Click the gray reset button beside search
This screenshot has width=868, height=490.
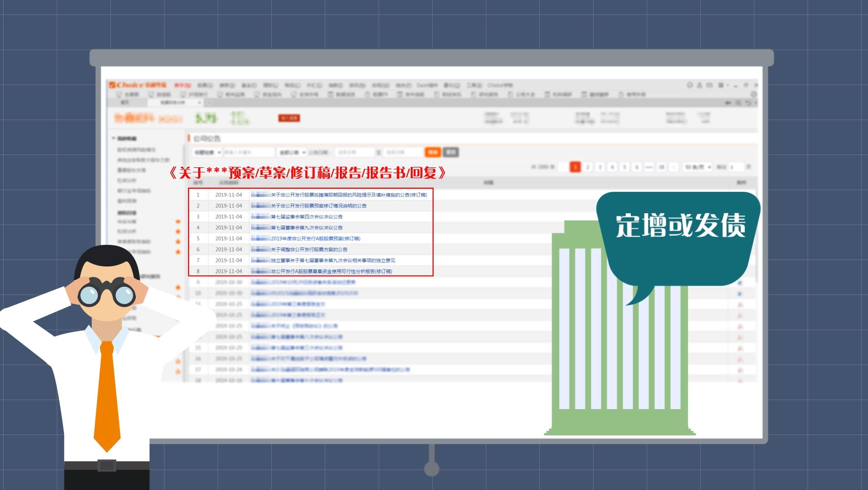(450, 152)
